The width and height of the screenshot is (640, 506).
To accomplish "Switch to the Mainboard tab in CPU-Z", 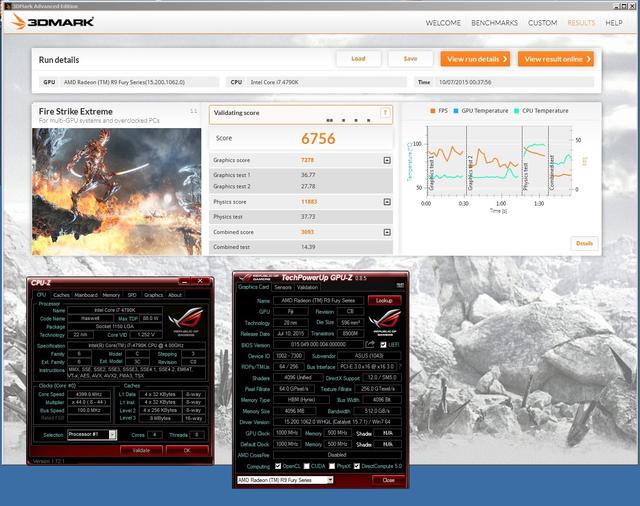I will pos(86,295).
